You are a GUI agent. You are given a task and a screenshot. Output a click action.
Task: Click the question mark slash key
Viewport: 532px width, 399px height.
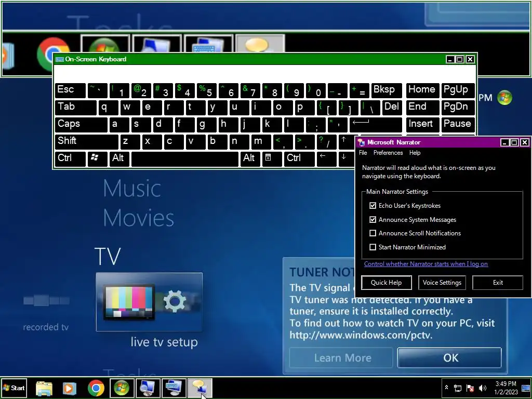(326, 141)
